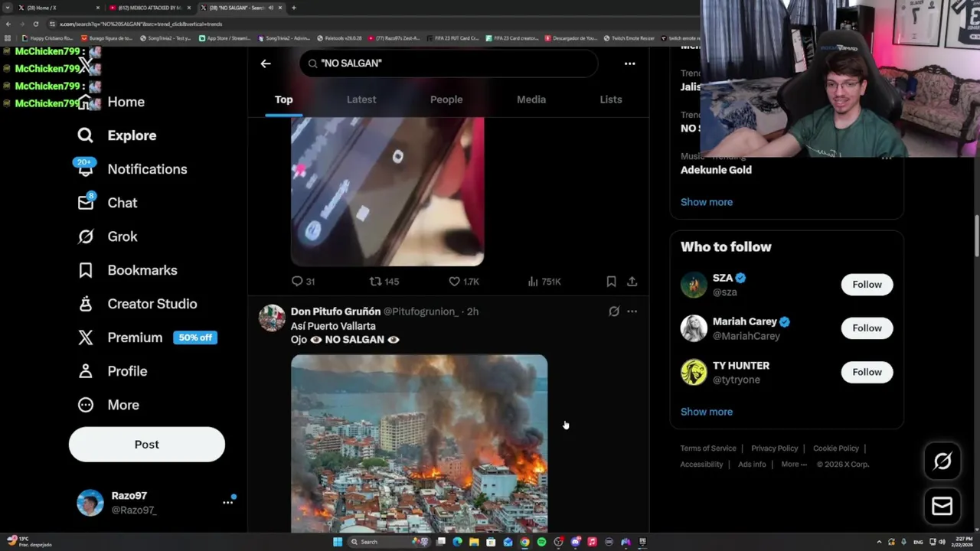Open the Adekunle Gold trend
Viewport: 980px width, 551px height.
coord(716,170)
